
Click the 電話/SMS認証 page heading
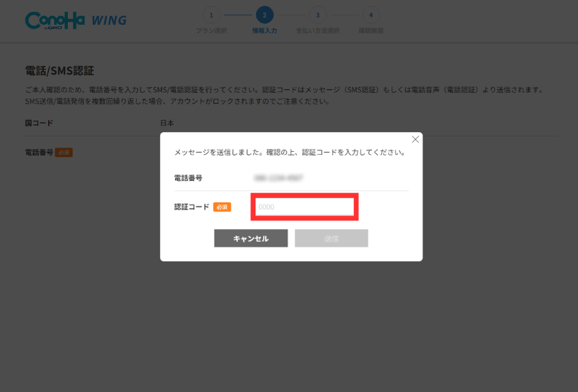pos(59,71)
